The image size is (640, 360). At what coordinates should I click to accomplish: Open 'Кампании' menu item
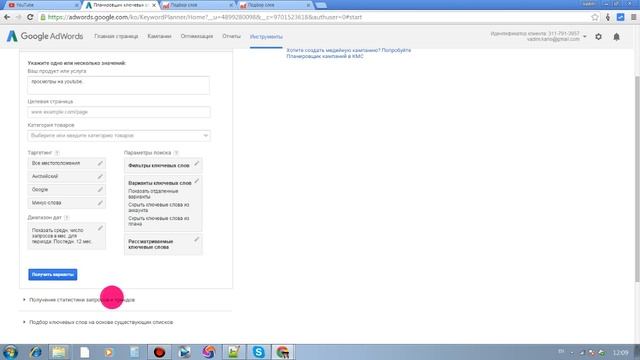pos(159,36)
